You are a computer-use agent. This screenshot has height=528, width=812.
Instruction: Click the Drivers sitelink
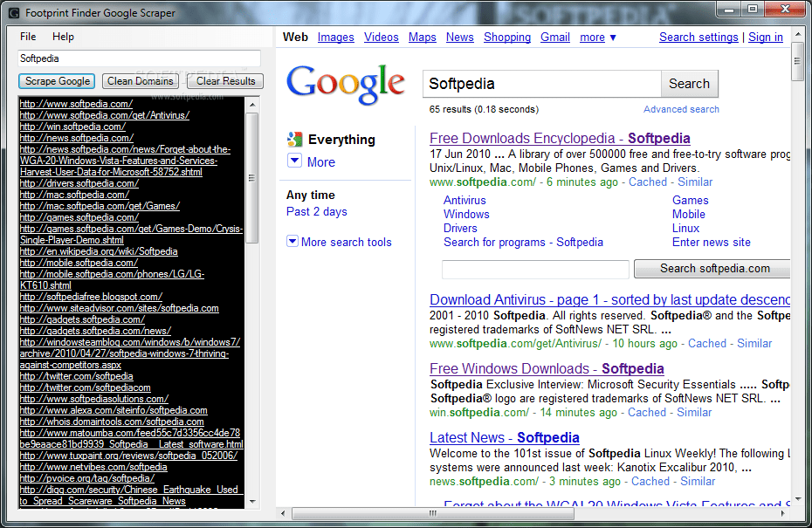click(460, 229)
